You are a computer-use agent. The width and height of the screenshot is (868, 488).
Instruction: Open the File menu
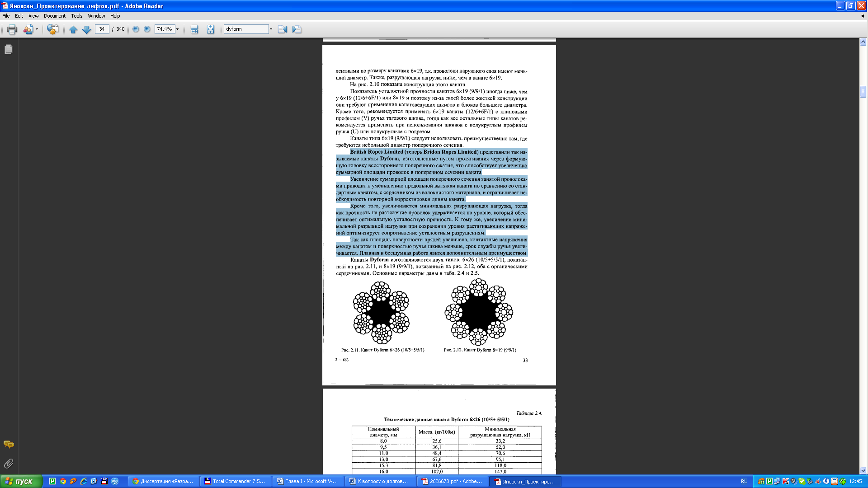click(6, 16)
